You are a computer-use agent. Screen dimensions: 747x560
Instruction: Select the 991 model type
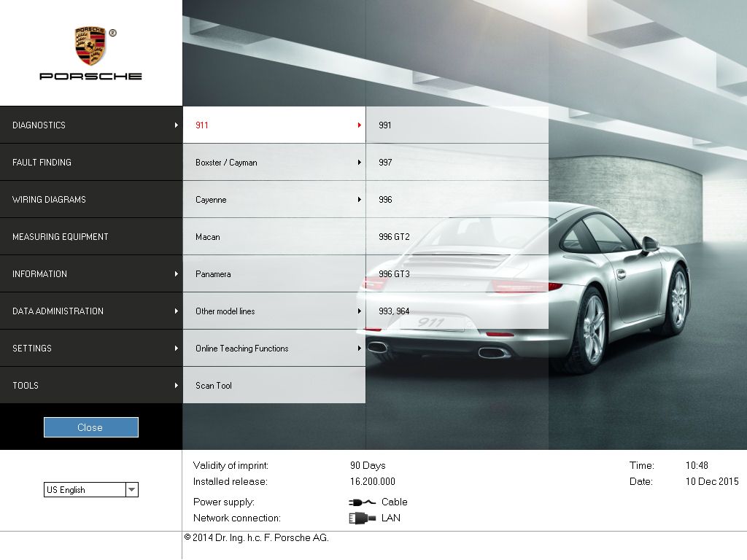(x=457, y=125)
